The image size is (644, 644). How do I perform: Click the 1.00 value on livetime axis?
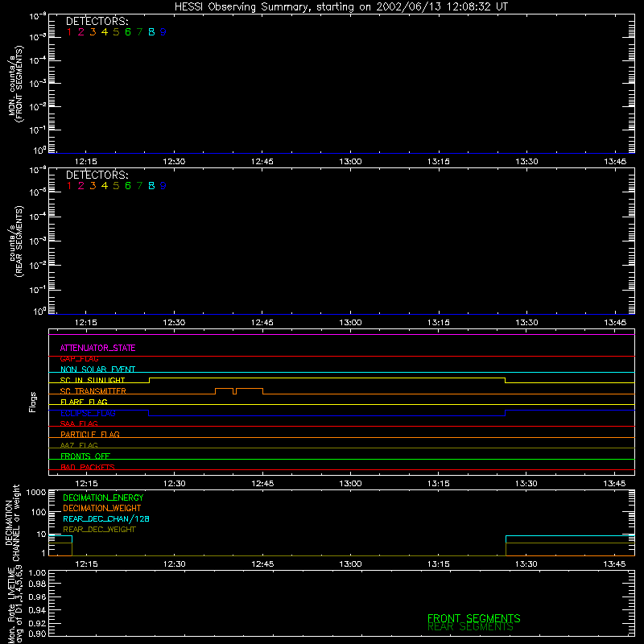point(37,573)
